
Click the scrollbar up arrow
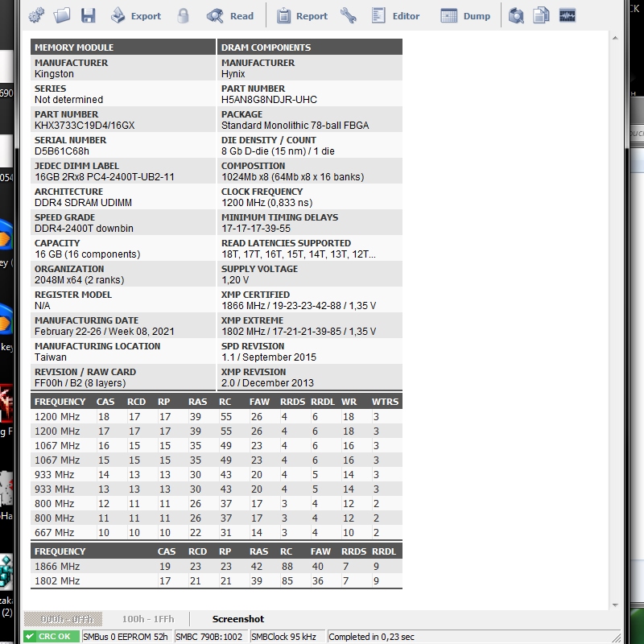[x=615, y=38]
